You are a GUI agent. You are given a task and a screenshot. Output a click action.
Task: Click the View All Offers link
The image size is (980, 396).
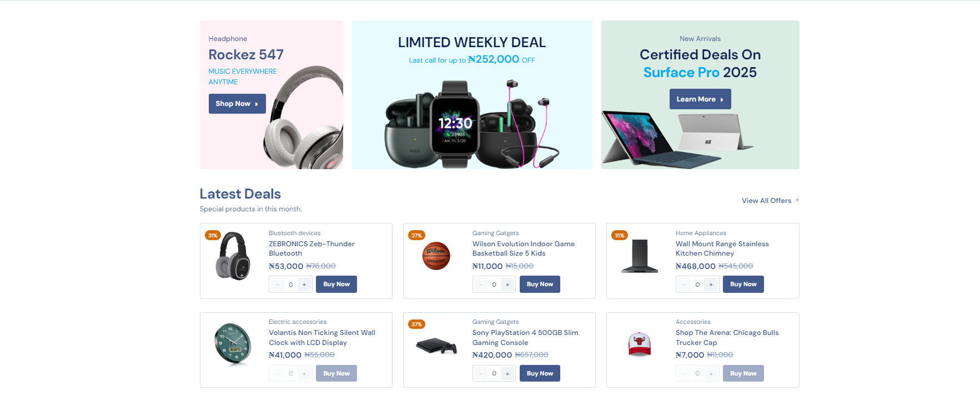pos(770,201)
